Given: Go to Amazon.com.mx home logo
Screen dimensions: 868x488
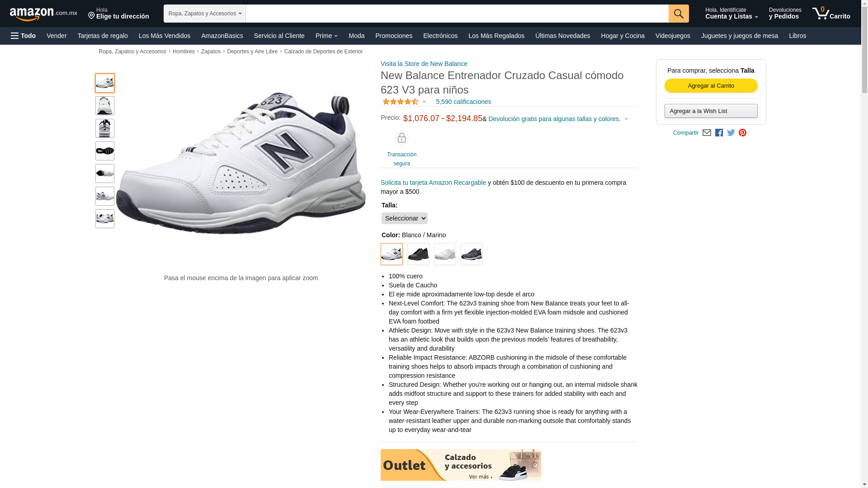Looking at the screenshot, I should [x=43, y=14].
